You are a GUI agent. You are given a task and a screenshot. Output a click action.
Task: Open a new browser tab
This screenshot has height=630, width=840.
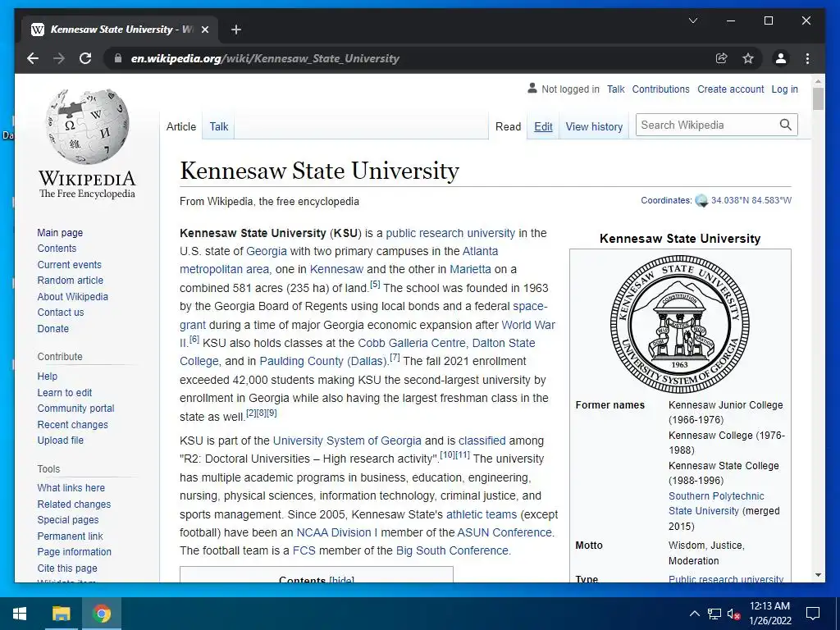[x=236, y=30]
